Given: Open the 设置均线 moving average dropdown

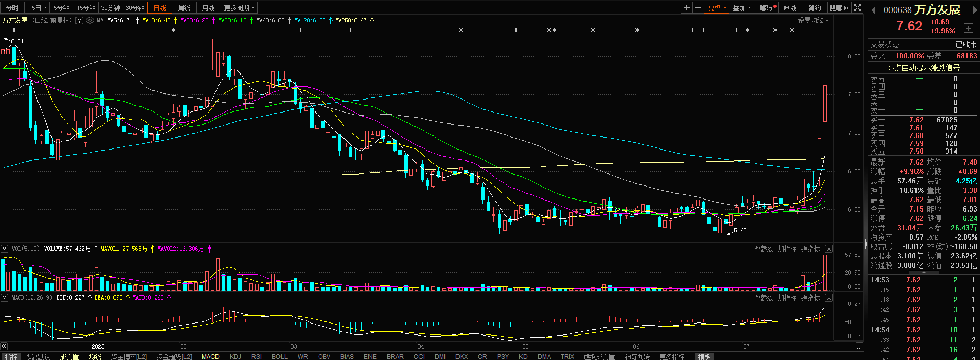Looking at the screenshot, I should [813, 21].
